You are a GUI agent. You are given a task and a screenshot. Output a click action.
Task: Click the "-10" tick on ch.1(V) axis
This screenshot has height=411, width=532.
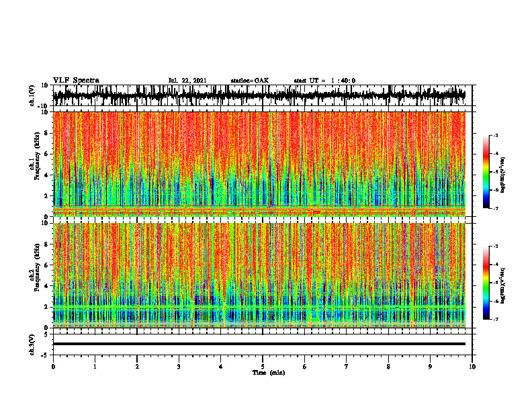[x=44, y=106]
